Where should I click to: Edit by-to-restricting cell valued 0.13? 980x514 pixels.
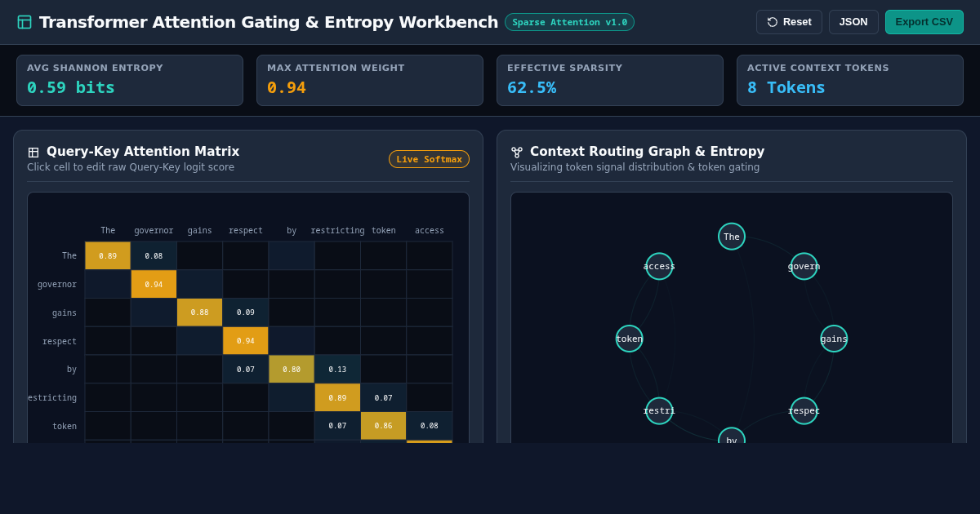[x=337, y=369]
